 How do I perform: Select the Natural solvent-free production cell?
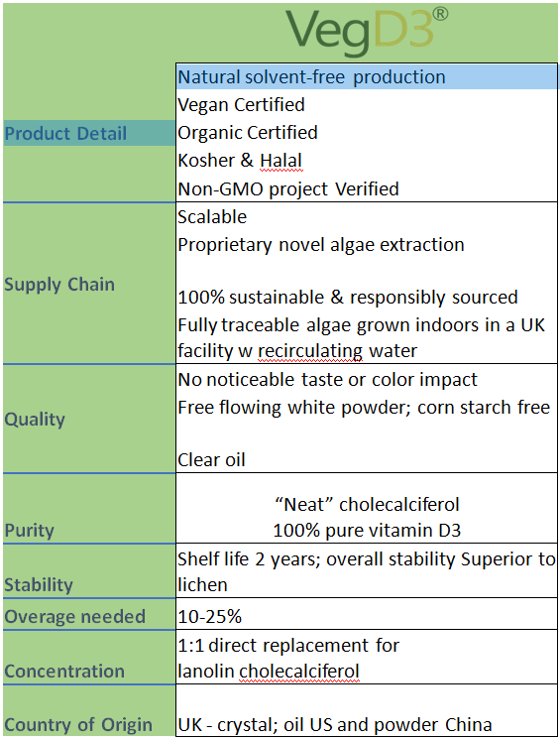pos(367,76)
